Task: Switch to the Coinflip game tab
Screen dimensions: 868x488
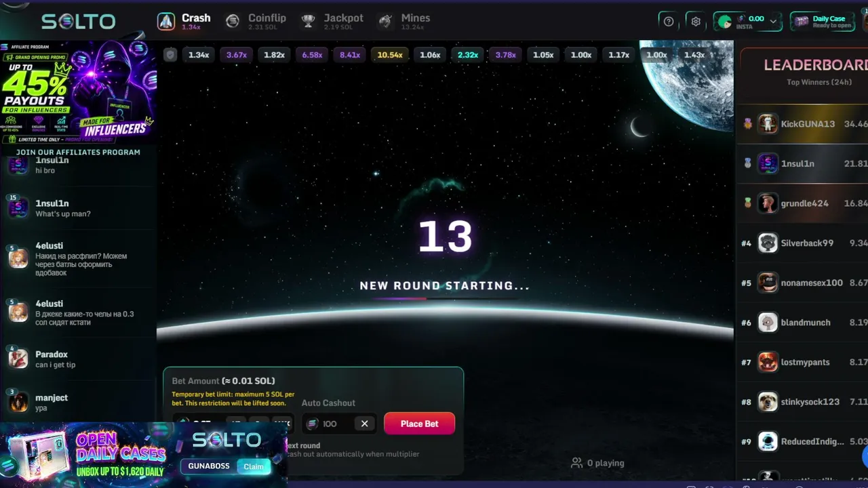Action: [256, 22]
